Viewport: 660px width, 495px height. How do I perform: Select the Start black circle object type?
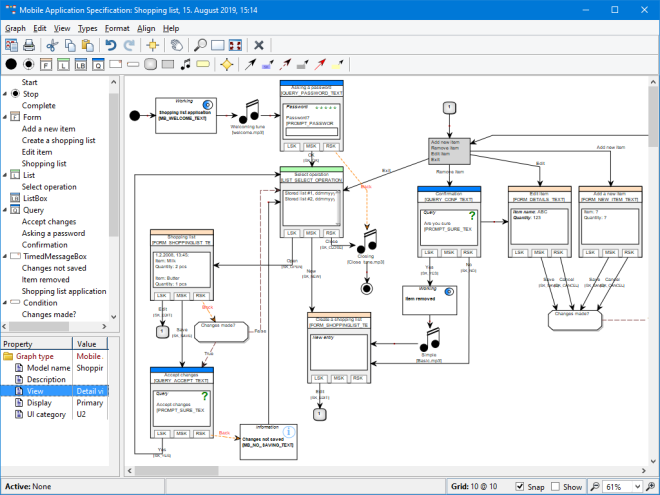[x=11, y=65]
